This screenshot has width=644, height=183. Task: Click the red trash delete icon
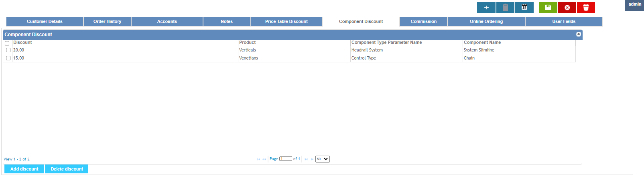pos(586,7)
